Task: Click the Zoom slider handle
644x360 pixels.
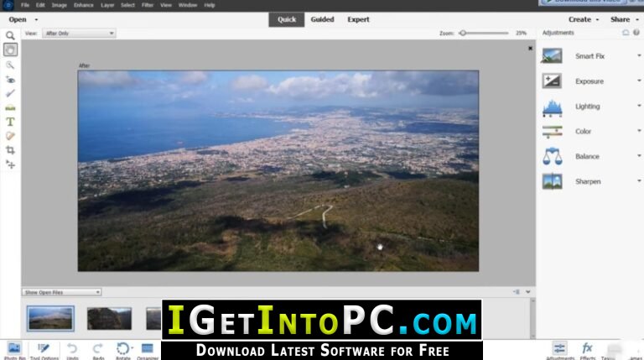Action: coord(463,34)
